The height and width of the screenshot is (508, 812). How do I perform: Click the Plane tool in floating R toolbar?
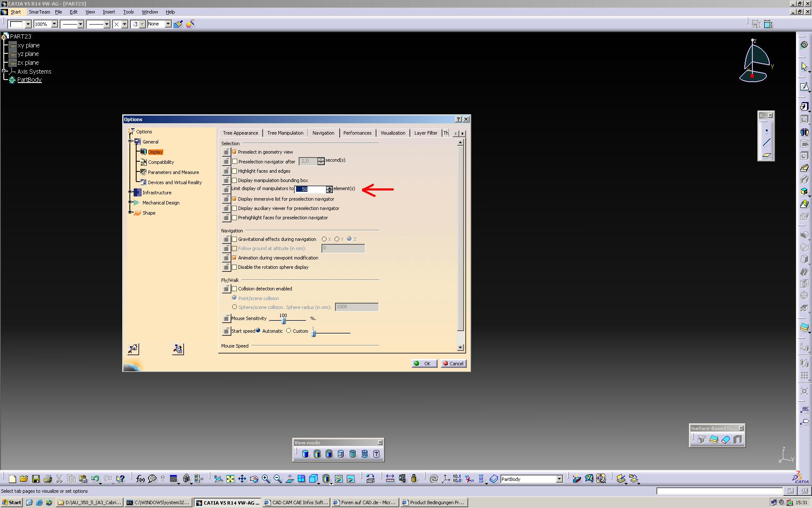tap(766, 155)
